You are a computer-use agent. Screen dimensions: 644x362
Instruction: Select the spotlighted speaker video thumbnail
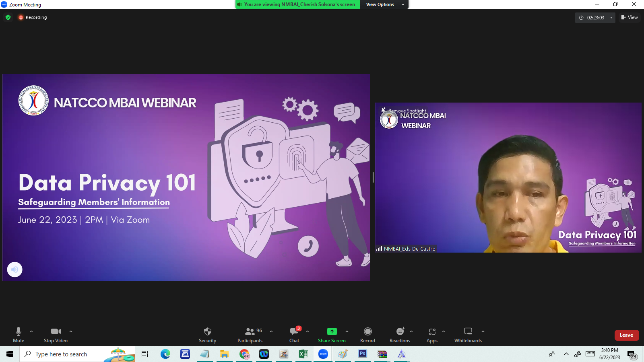click(508, 178)
